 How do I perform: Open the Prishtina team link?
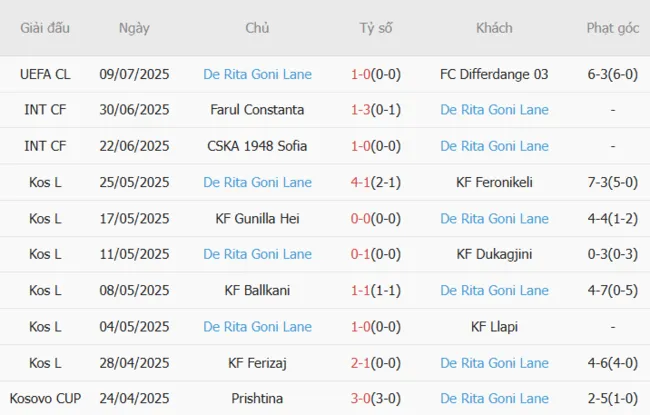coord(257,399)
